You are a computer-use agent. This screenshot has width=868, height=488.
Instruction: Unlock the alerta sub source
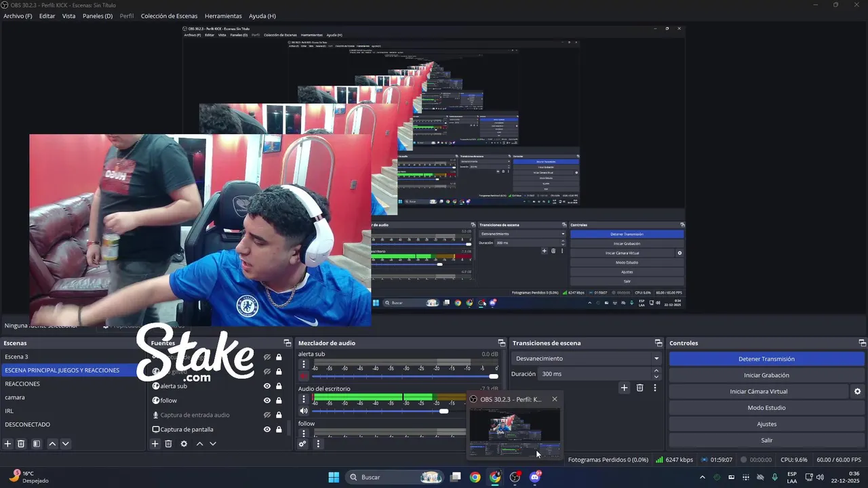(279, 386)
